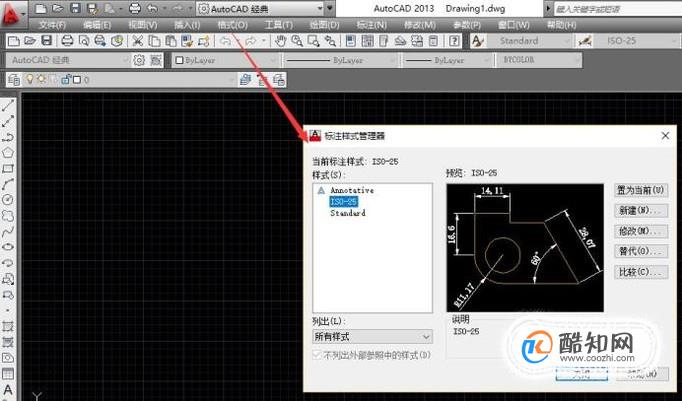The image size is (682, 401).
Task: Select the Polygon draw tool
Action: click(x=8, y=153)
